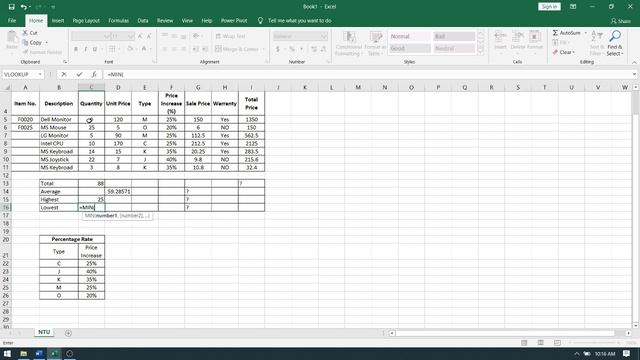Confirm the formula with the checkmark icon
This screenshot has height=360, width=640.
(79, 74)
